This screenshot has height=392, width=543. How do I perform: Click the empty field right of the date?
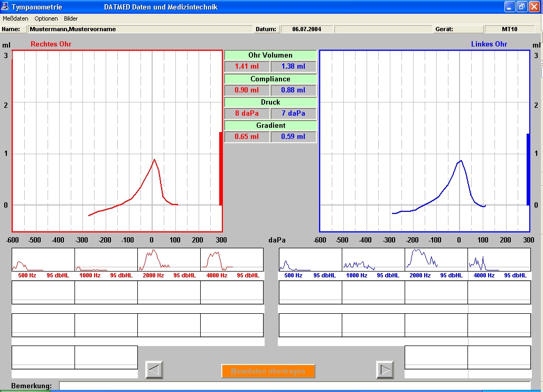point(383,29)
